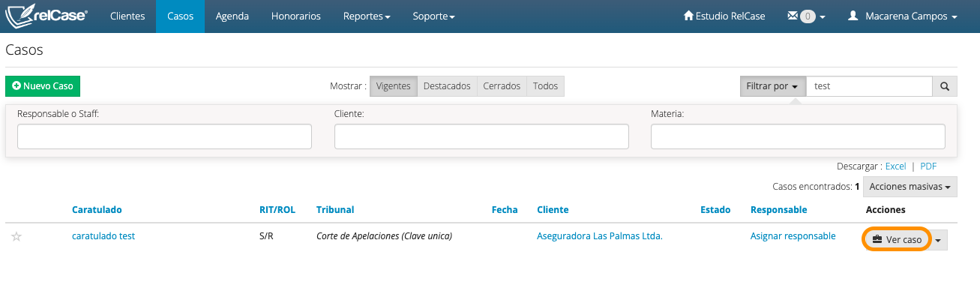Expand the Filtrar por dropdown

coord(773,86)
